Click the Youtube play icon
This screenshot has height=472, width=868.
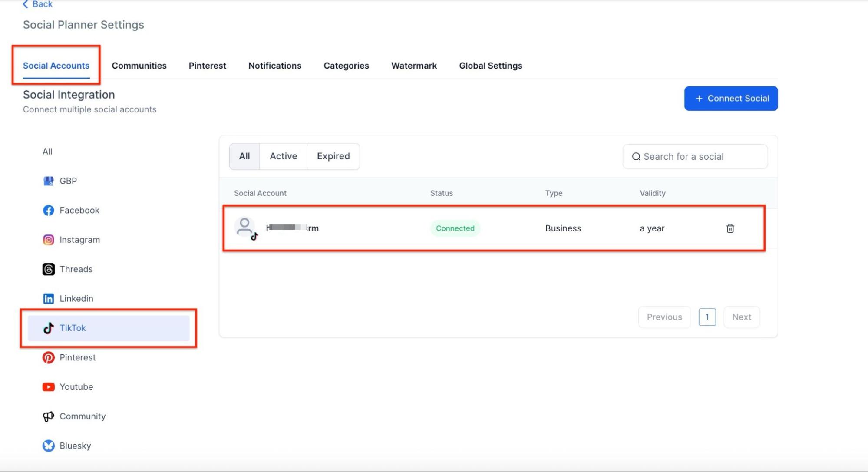click(48, 387)
